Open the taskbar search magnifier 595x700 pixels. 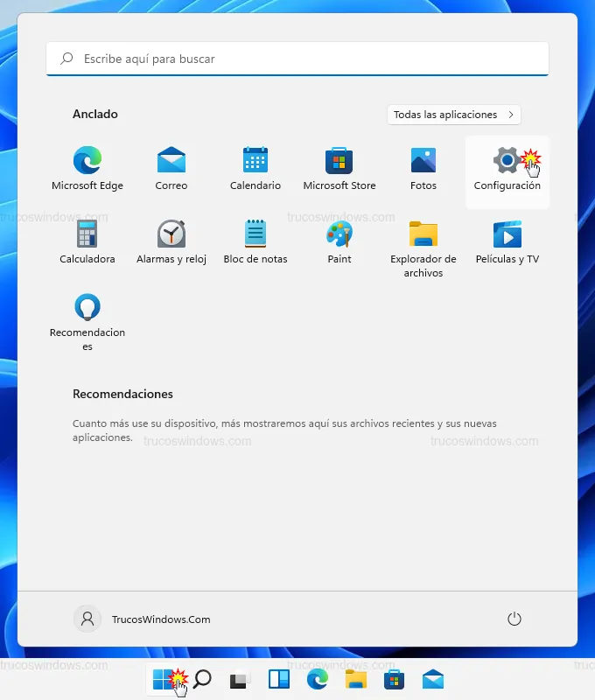202,679
